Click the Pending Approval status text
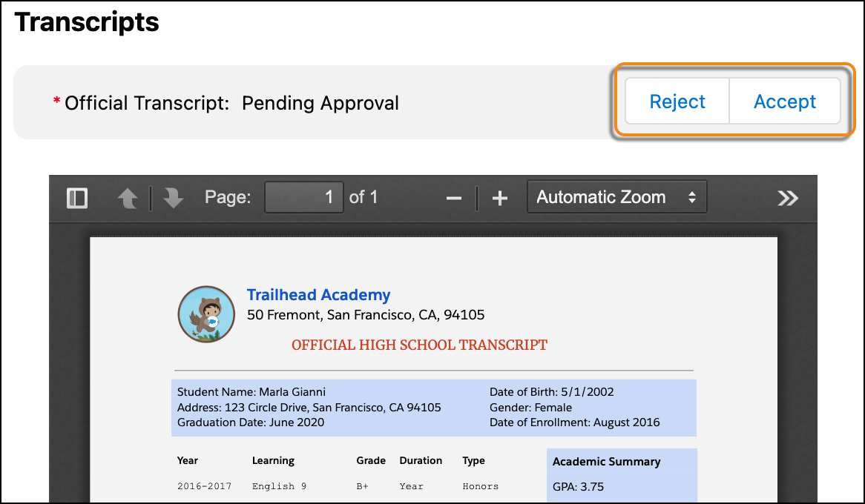Screen dimensions: 865x504 point(320,103)
